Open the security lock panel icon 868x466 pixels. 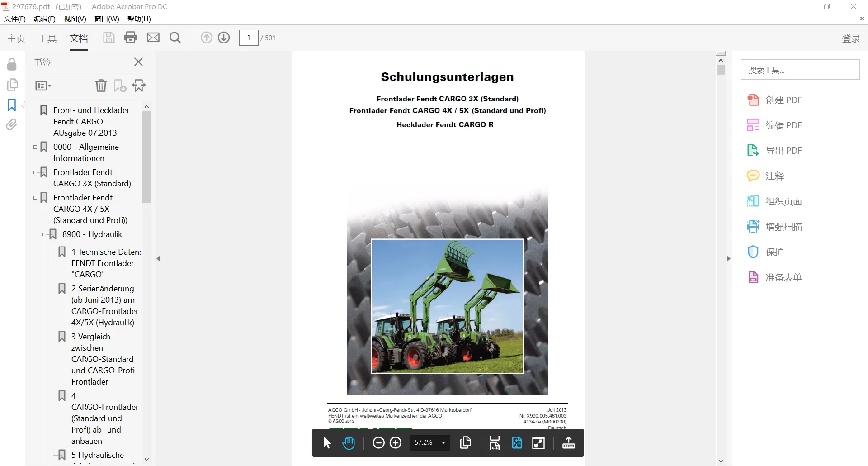coord(12,64)
